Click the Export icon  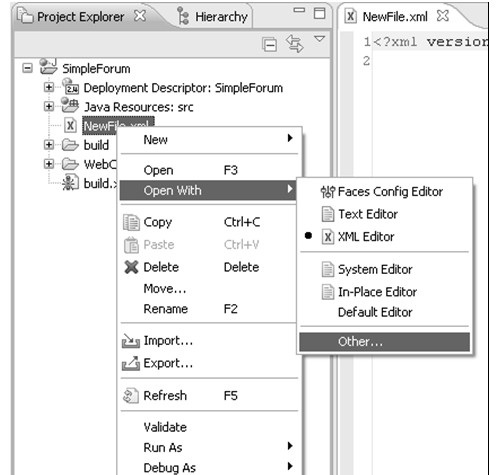coord(131,363)
